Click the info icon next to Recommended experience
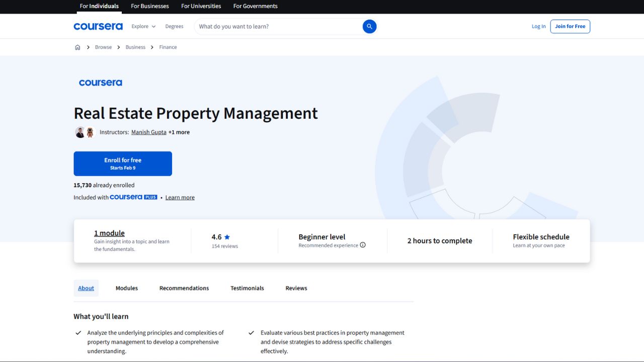The height and width of the screenshot is (362, 644). (363, 245)
